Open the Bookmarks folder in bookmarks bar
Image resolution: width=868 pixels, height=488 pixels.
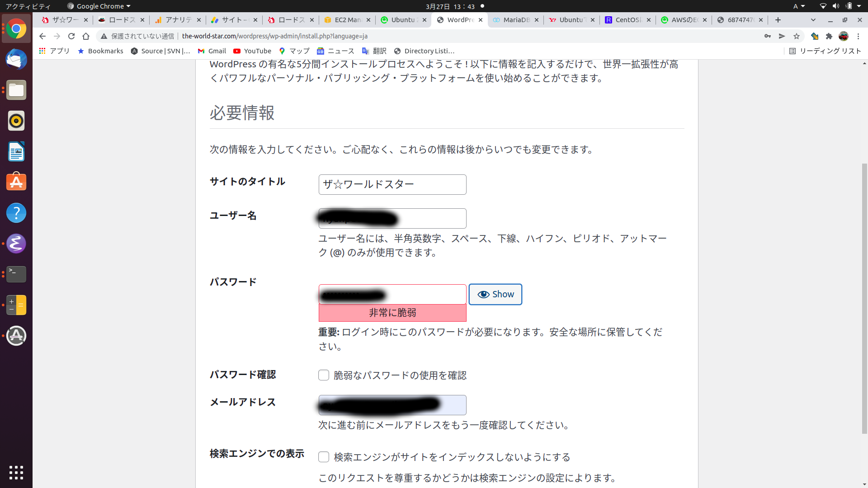pyautogui.click(x=100, y=51)
